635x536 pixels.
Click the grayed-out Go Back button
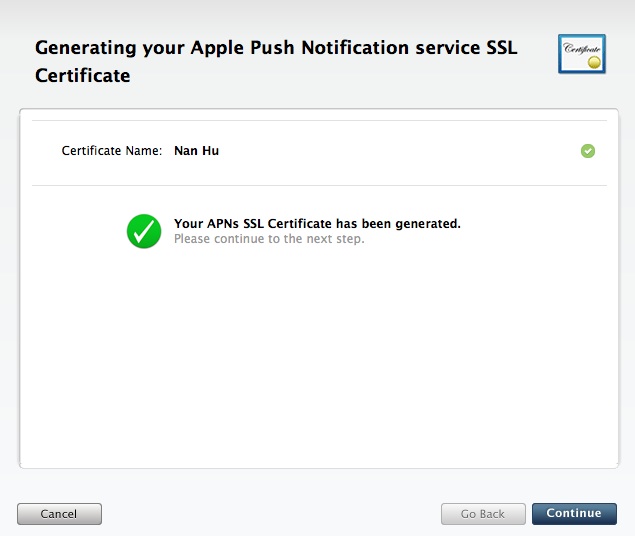point(483,514)
